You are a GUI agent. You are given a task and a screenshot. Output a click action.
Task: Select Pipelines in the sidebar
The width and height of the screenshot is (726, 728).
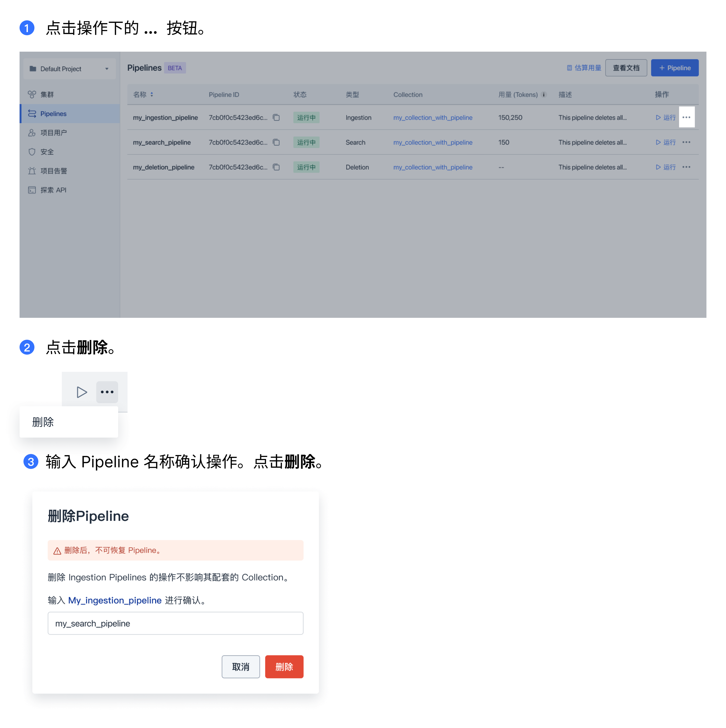click(70, 114)
